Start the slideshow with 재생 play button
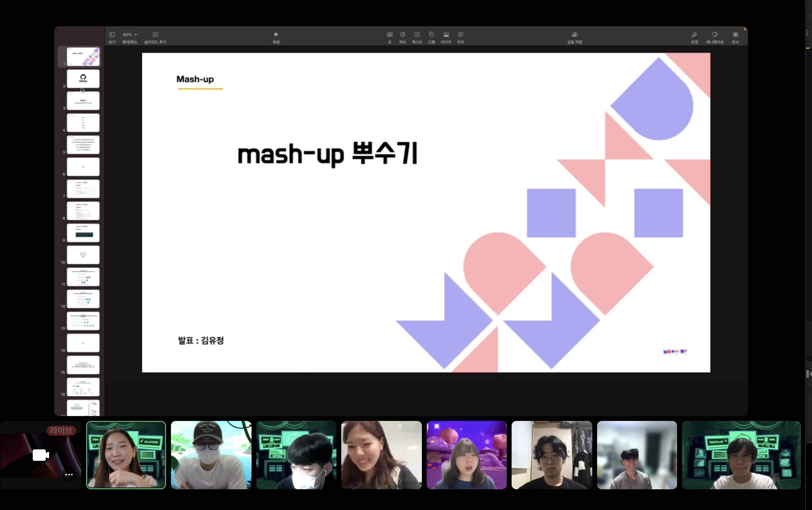 click(x=276, y=35)
